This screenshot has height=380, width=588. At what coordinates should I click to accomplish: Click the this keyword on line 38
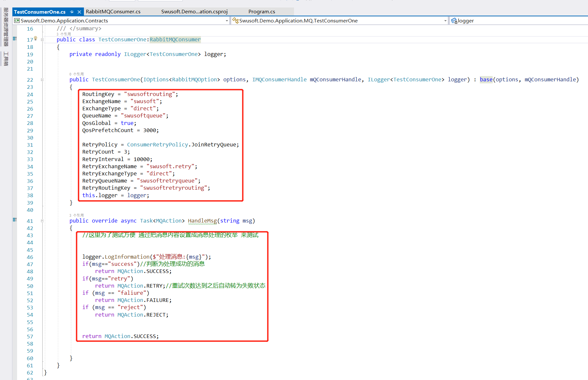[88, 195]
